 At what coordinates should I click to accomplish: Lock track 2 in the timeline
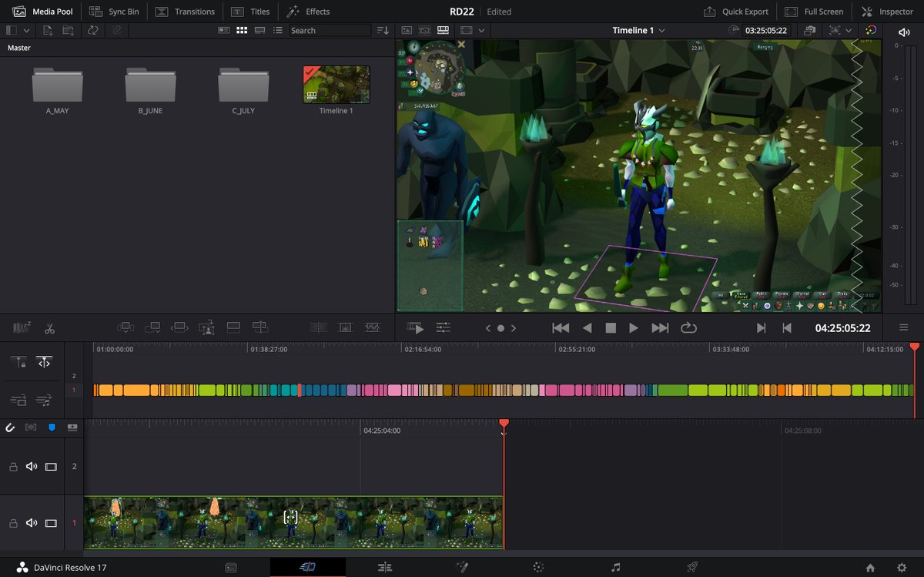click(x=13, y=467)
